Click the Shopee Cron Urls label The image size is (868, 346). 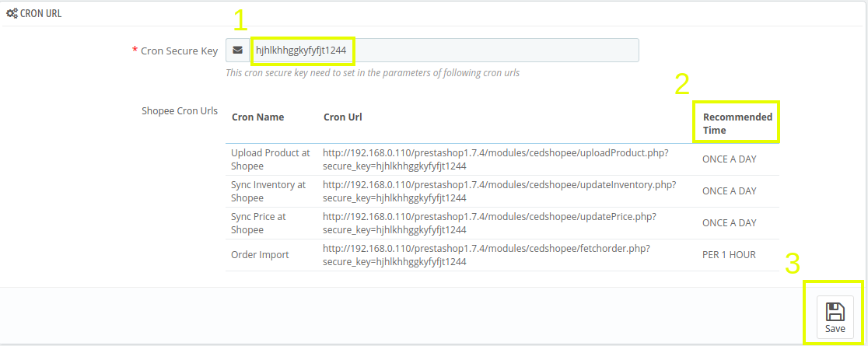coord(180,110)
